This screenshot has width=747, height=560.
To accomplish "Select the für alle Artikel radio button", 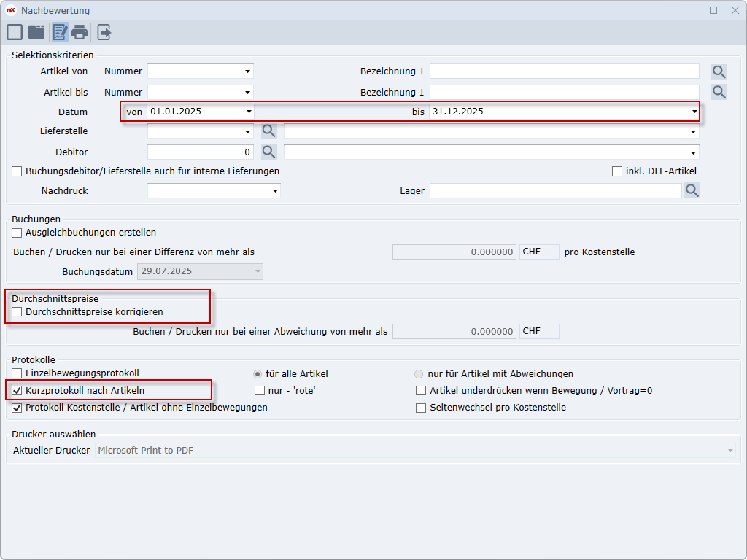I will pos(258,374).
